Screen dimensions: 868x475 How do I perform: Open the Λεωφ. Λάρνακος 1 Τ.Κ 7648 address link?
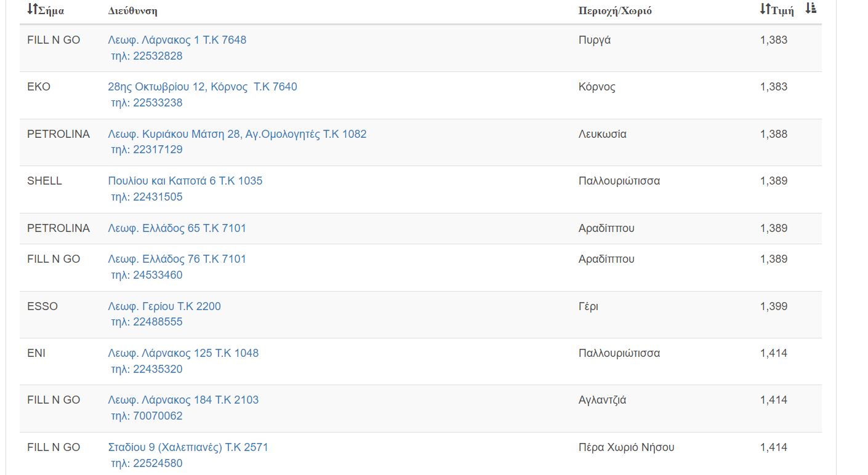coord(177,40)
